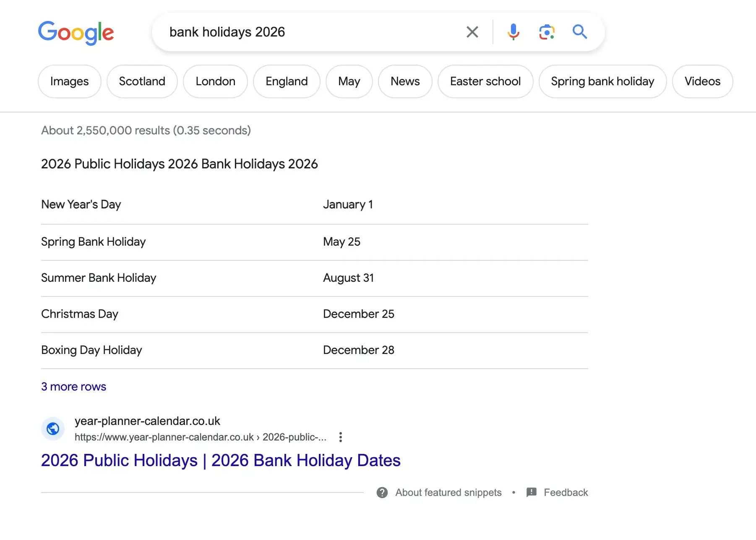Click the Google logo
Screen dimensions: 756x540
[x=76, y=32]
